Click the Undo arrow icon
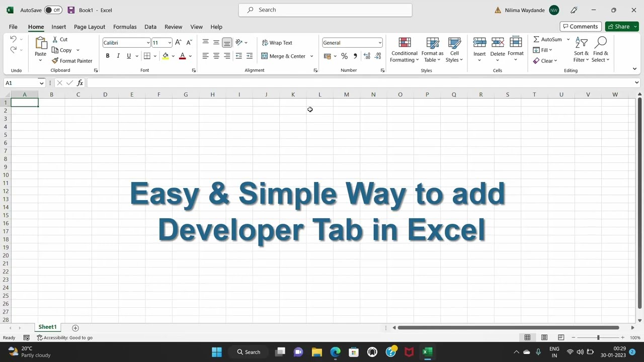This screenshot has height=362, width=644. pos(13,39)
